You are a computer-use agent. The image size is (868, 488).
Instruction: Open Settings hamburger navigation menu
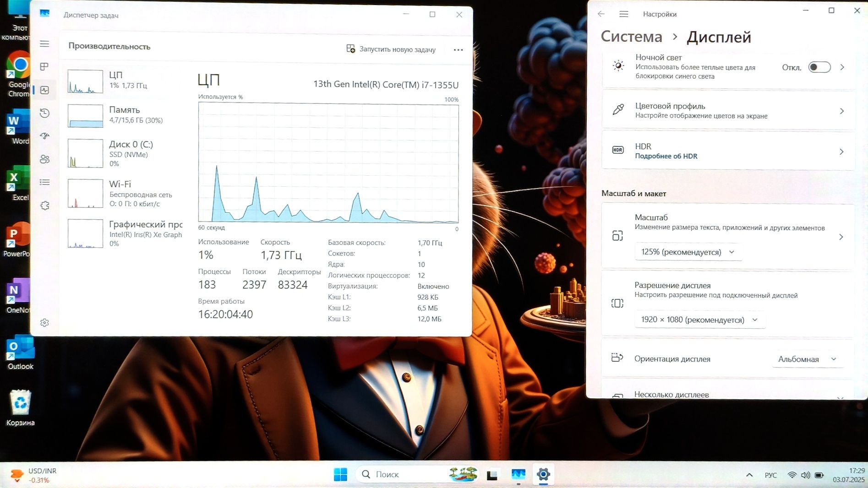(623, 14)
